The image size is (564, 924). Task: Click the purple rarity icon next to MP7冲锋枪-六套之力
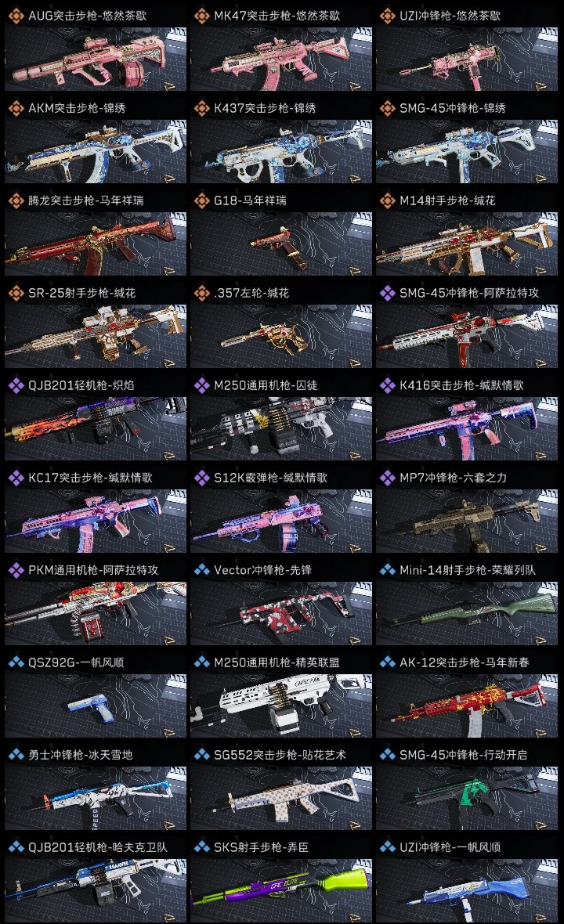pyautogui.click(x=387, y=478)
